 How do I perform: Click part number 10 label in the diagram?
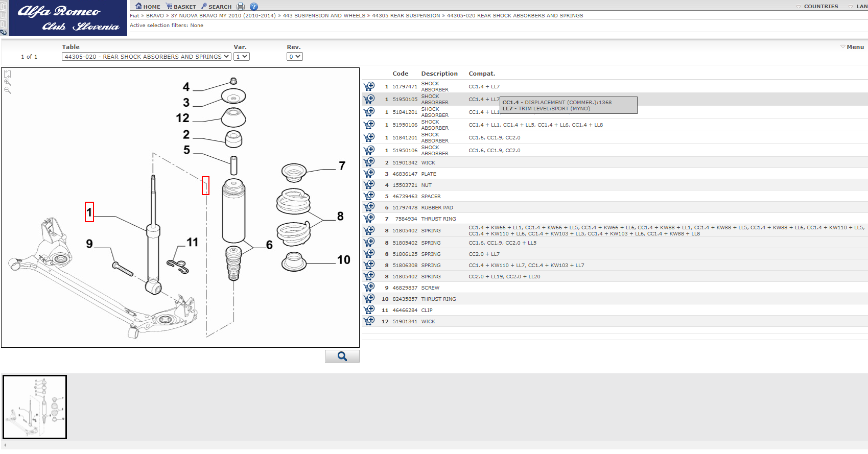point(344,260)
